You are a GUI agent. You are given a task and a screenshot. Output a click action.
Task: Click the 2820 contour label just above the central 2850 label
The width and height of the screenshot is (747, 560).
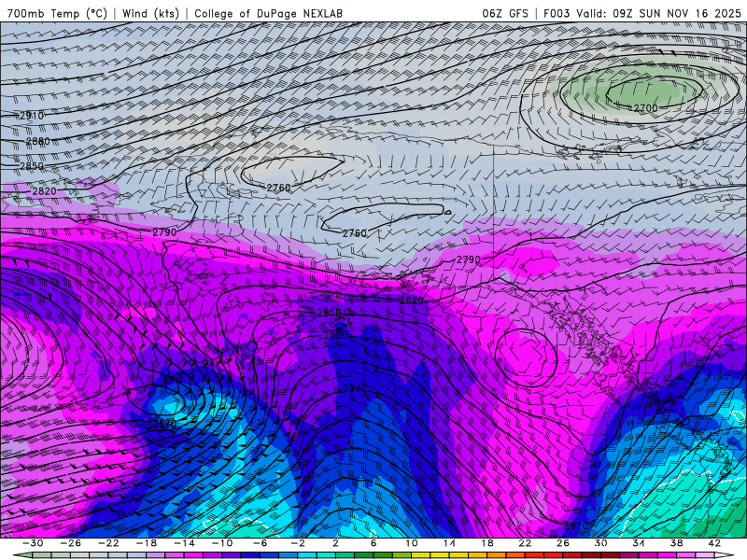(411, 300)
